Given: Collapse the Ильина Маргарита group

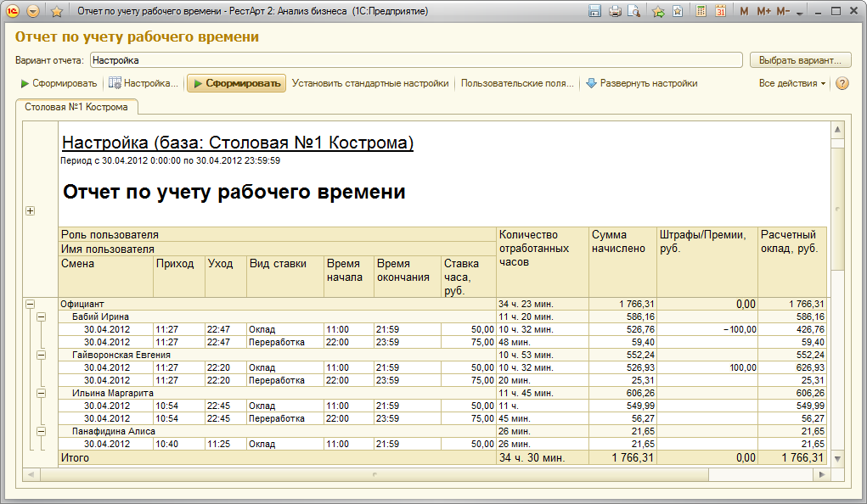Looking at the screenshot, I should click(x=42, y=393).
